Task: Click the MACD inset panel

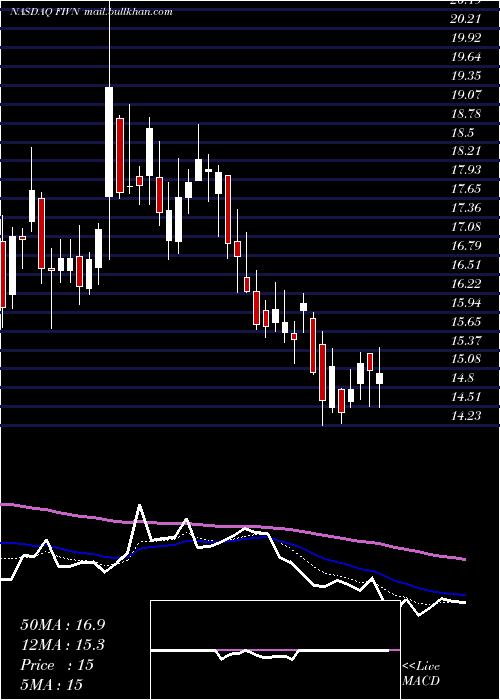Action: 275,650
